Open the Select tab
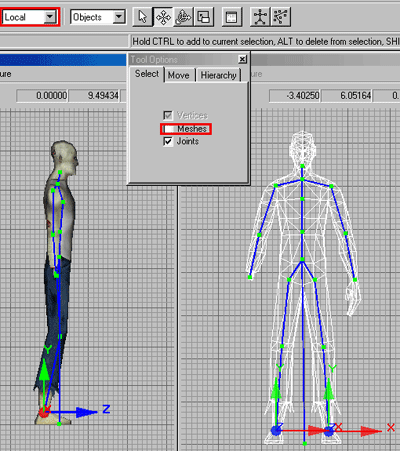Image resolution: width=400 pixels, height=451 pixels. 147,74
